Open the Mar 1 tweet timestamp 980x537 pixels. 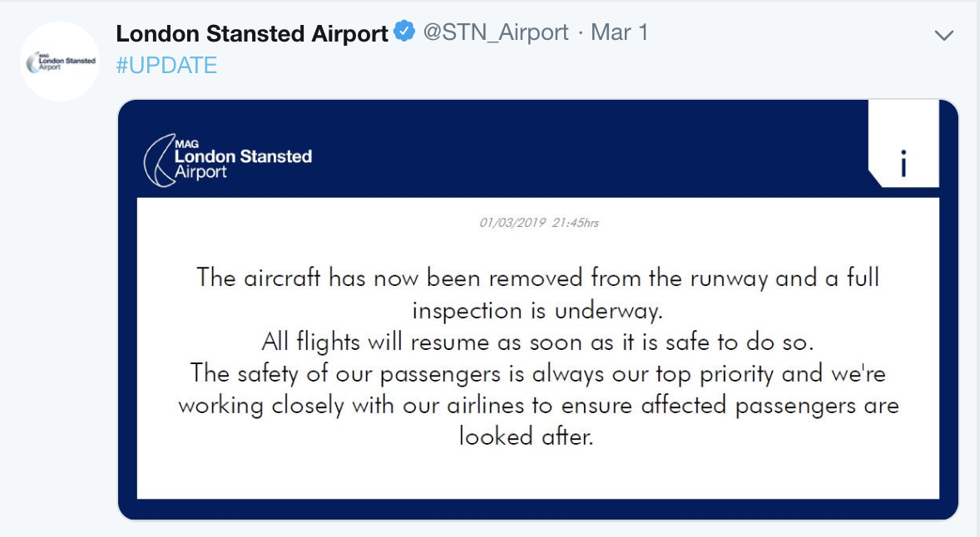click(x=619, y=33)
